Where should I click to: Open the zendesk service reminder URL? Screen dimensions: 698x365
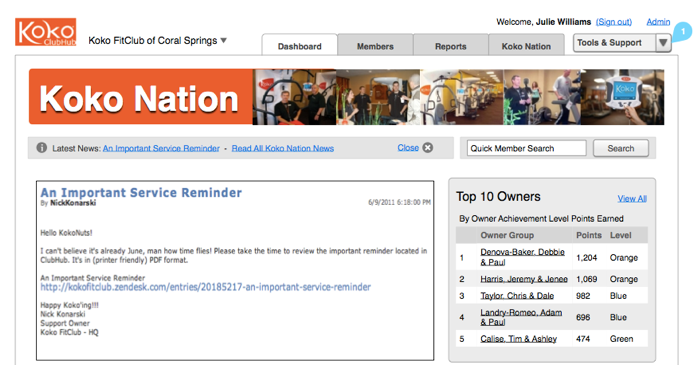[x=206, y=287]
